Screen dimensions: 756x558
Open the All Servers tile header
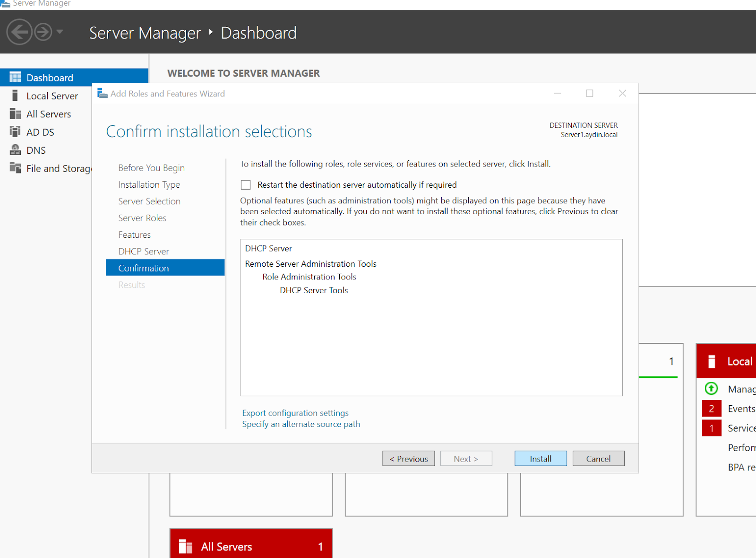tap(251, 544)
